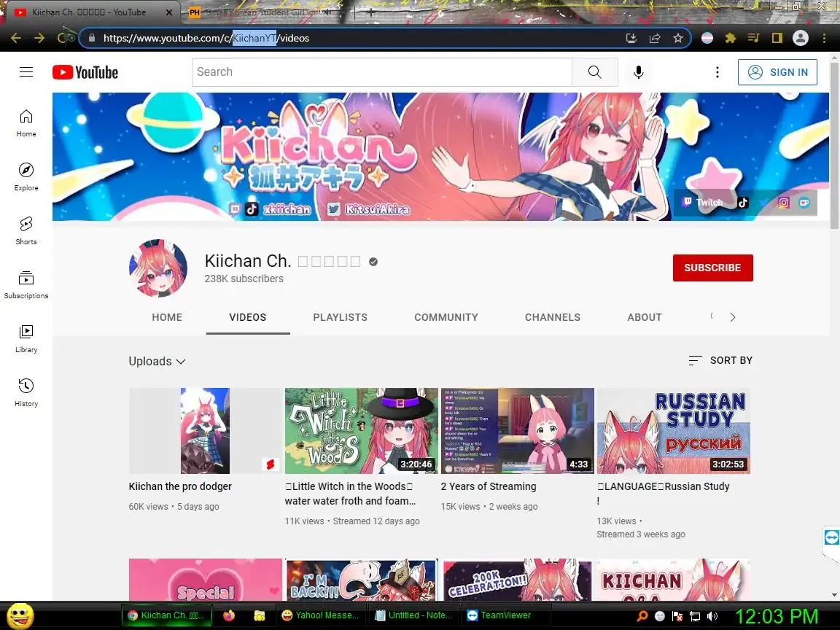
Task: Open the browser profile avatar
Action: pos(801,38)
